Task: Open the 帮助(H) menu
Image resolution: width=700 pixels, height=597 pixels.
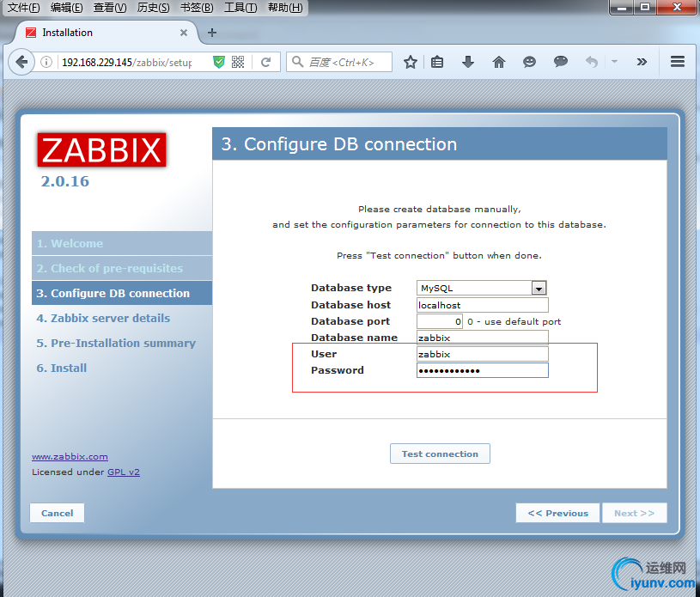Action: click(x=285, y=8)
